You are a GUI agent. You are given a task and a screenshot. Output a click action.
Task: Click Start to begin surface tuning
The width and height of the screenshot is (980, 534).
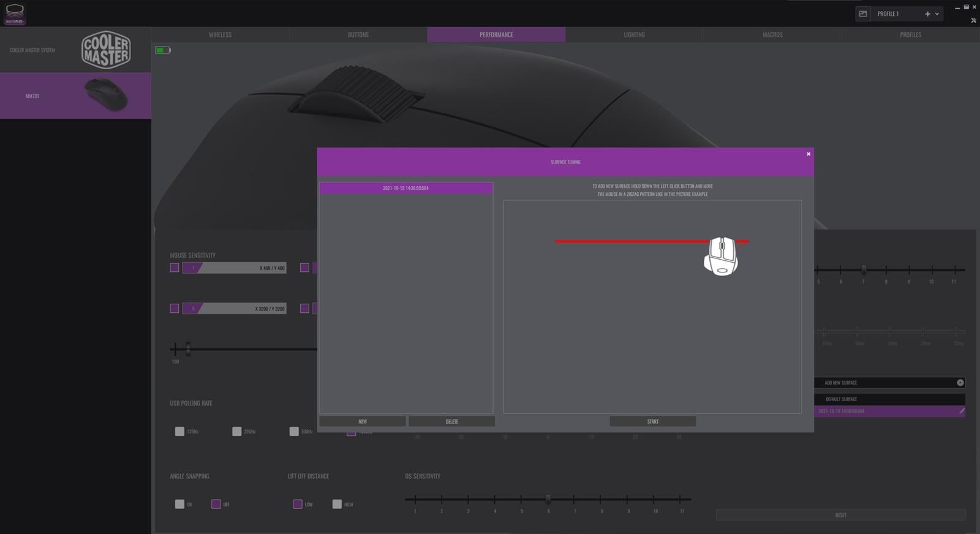(653, 421)
